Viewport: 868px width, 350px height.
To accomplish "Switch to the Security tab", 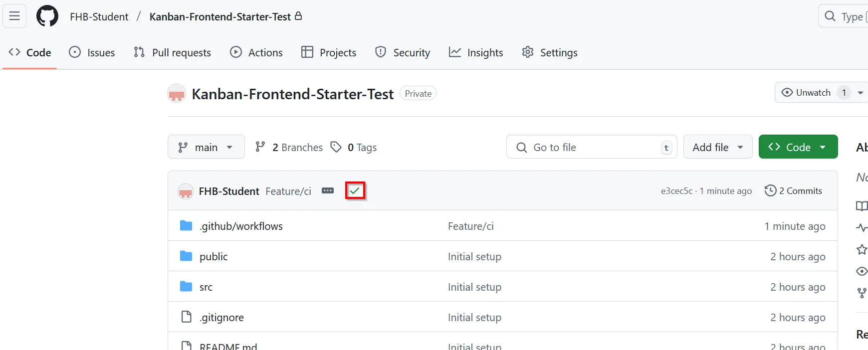I will [403, 52].
